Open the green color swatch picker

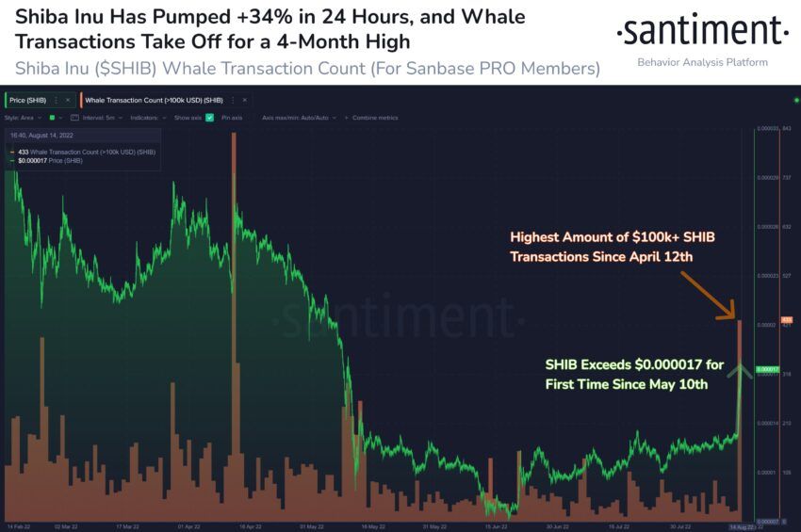pyautogui.click(x=52, y=118)
